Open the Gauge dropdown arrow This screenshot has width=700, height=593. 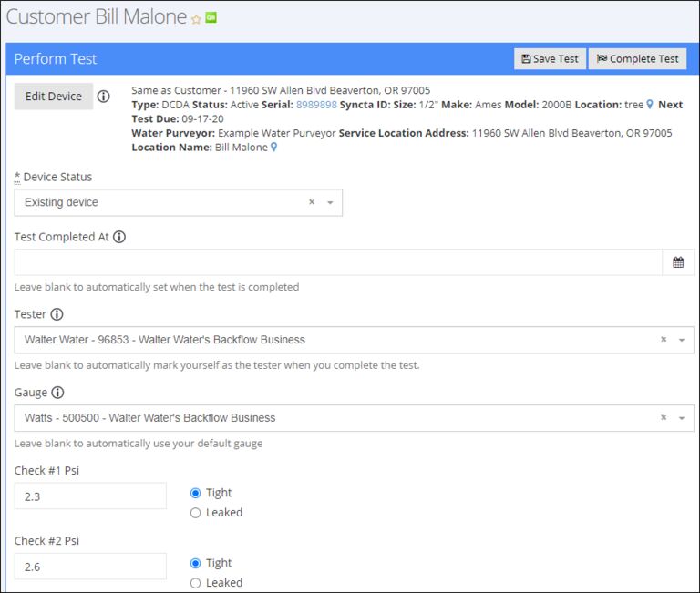[681, 418]
